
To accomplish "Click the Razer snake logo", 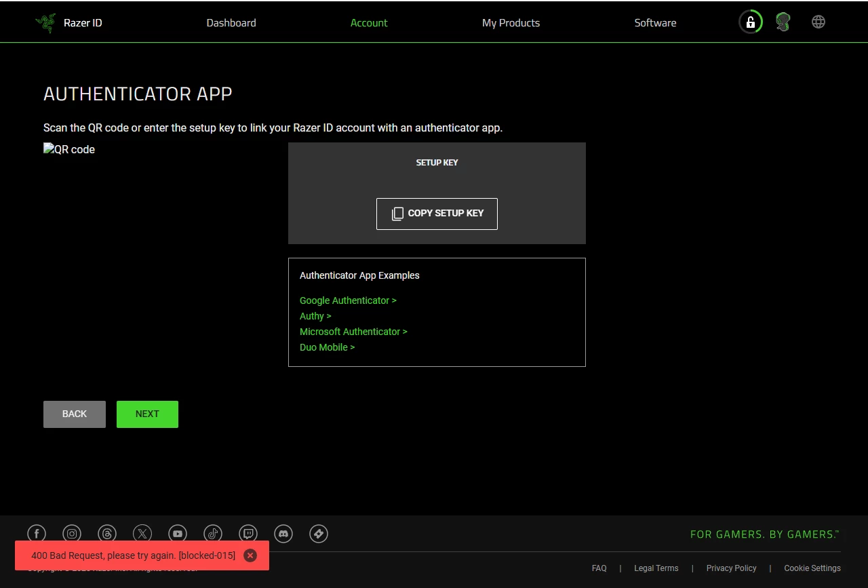I will 45,23.
